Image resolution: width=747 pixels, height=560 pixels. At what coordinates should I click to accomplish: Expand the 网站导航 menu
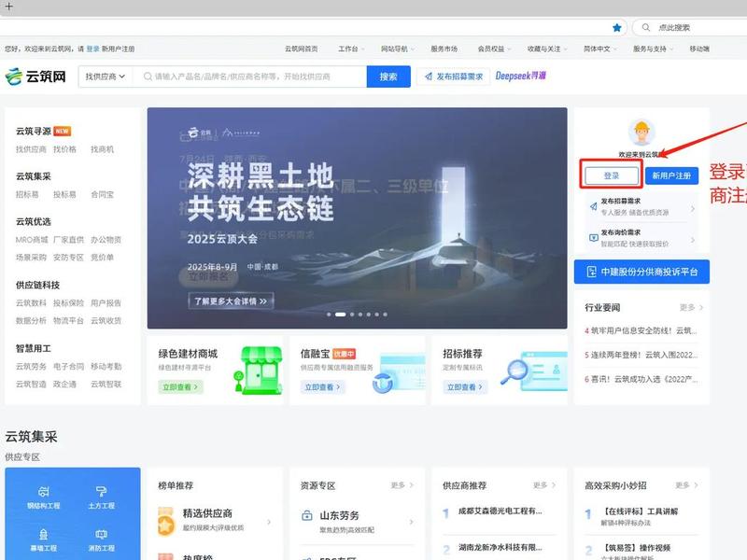pos(398,49)
